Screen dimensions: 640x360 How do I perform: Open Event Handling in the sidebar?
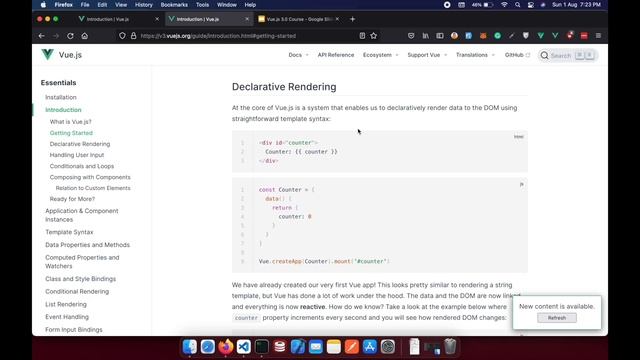click(67, 317)
